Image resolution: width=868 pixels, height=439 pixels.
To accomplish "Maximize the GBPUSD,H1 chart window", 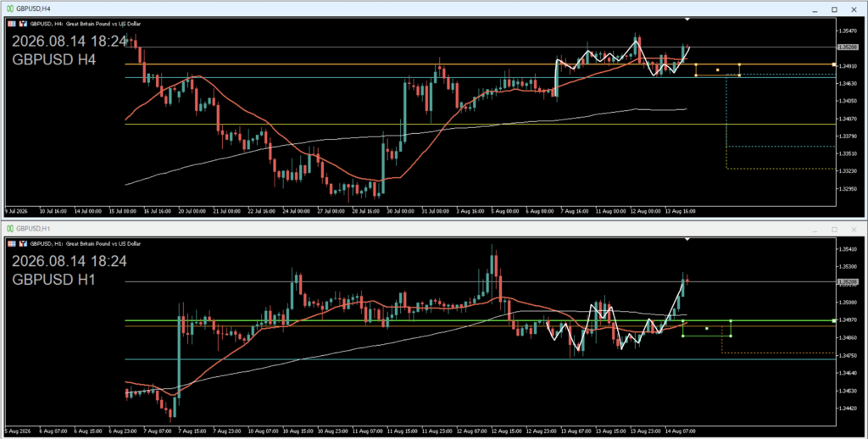I will [834, 229].
